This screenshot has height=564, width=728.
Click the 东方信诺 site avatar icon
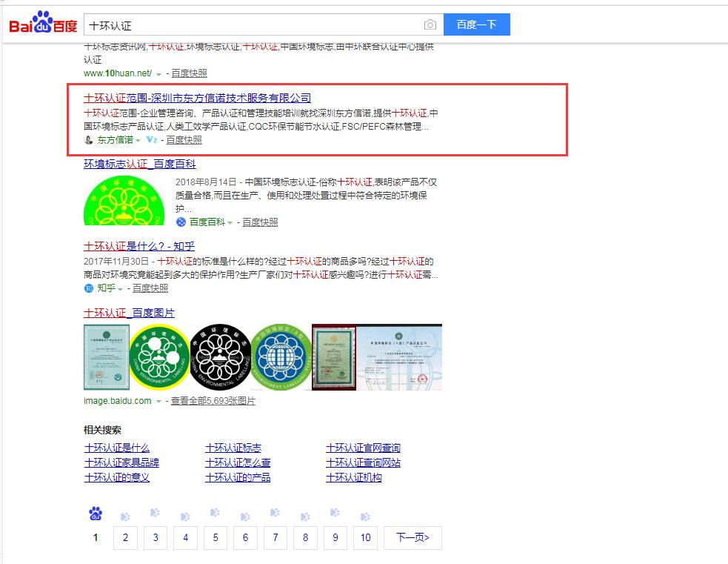click(x=88, y=139)
